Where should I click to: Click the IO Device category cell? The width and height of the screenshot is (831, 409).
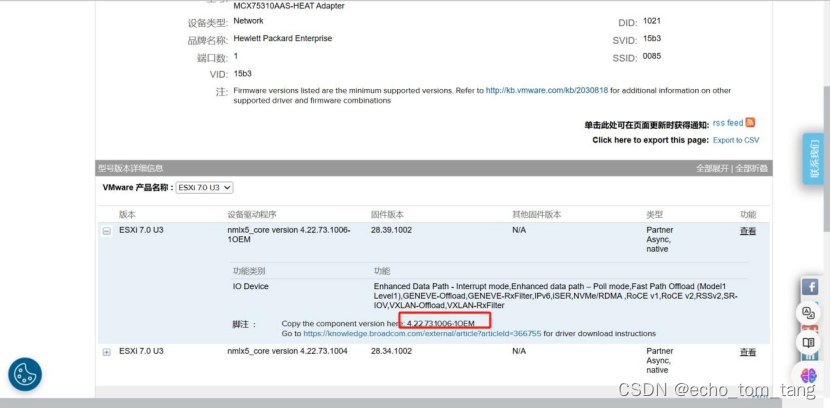(x=251, y=287)
